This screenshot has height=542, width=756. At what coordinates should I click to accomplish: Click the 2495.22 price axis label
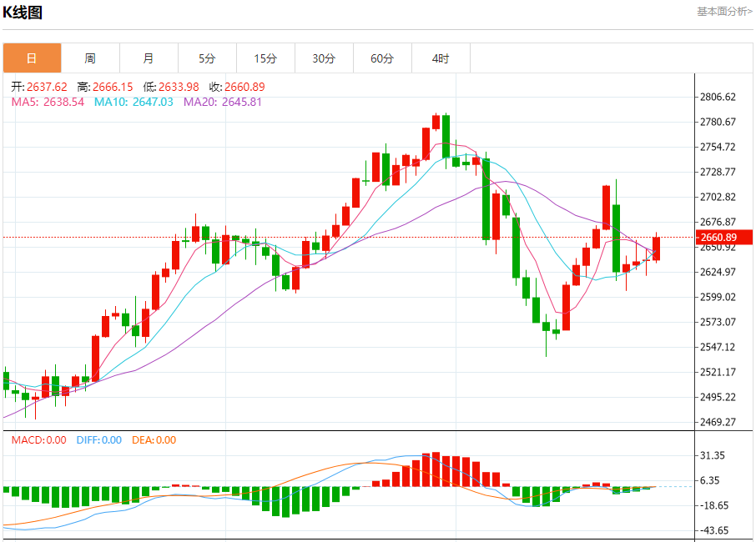[x=718, y=397]
